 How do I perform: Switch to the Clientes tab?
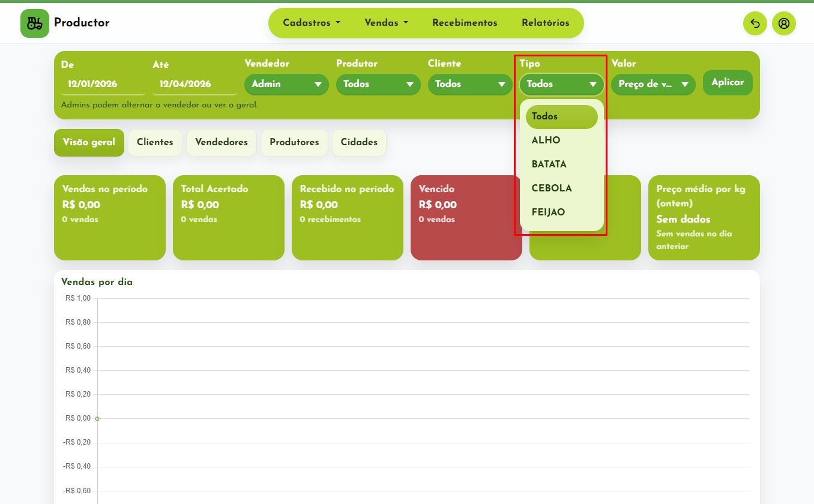coord(155,143)
